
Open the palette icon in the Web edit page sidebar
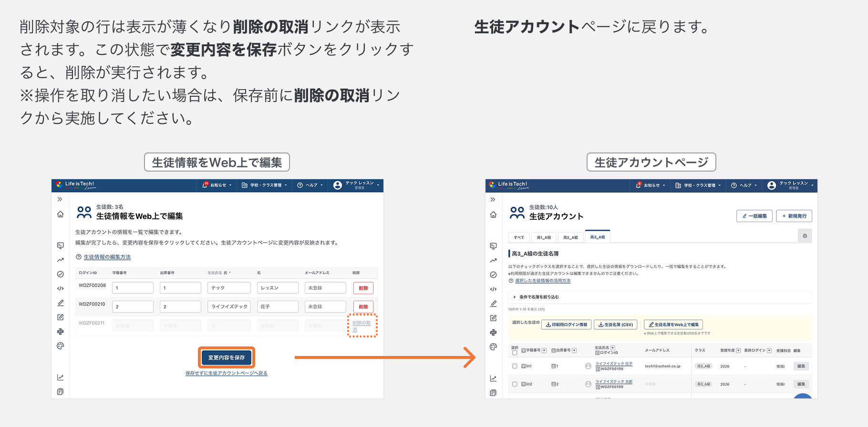coord(60,346)
